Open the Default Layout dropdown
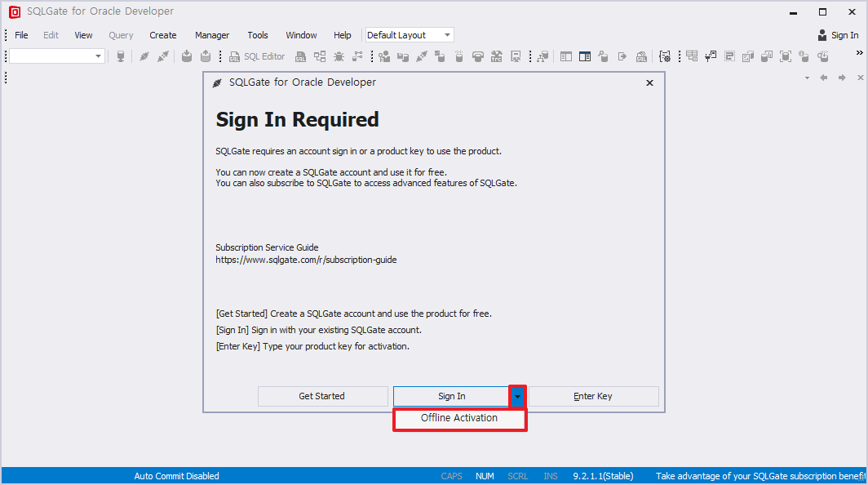This screenshot has width=868, height=485. (x=409, y=35)
